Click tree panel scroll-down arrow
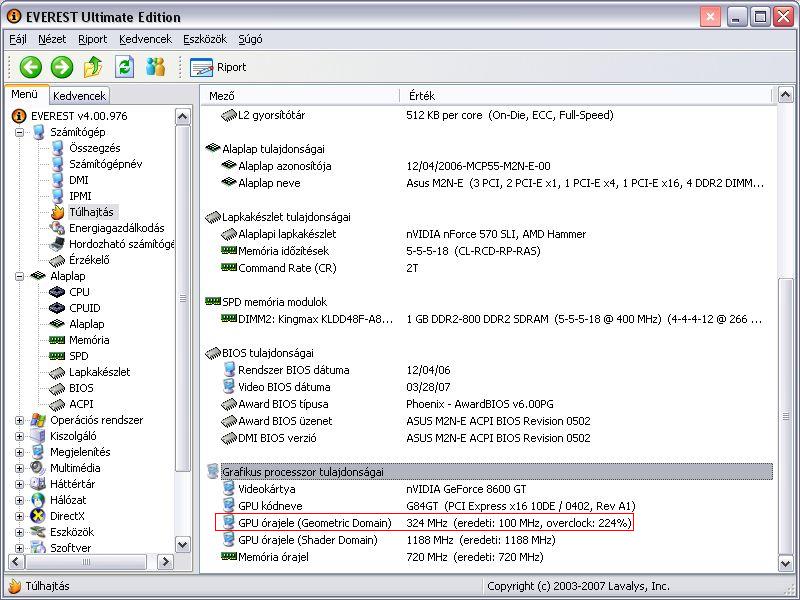 183,545
